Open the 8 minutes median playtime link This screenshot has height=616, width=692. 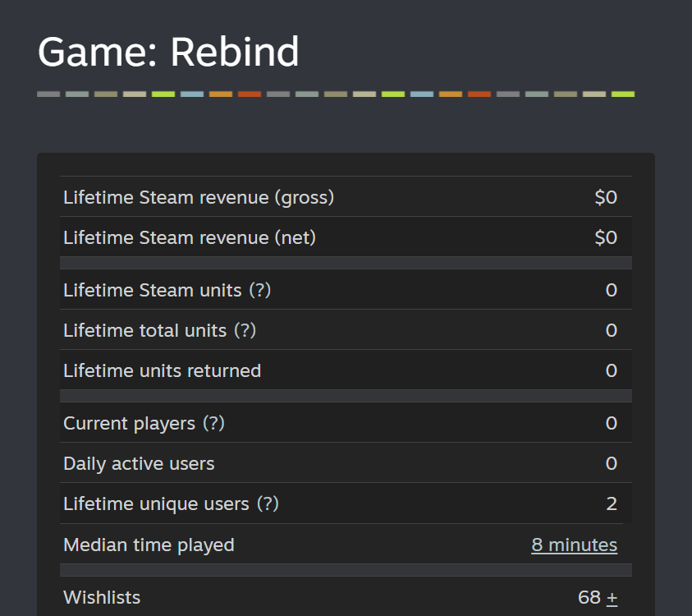pos(574,545)
